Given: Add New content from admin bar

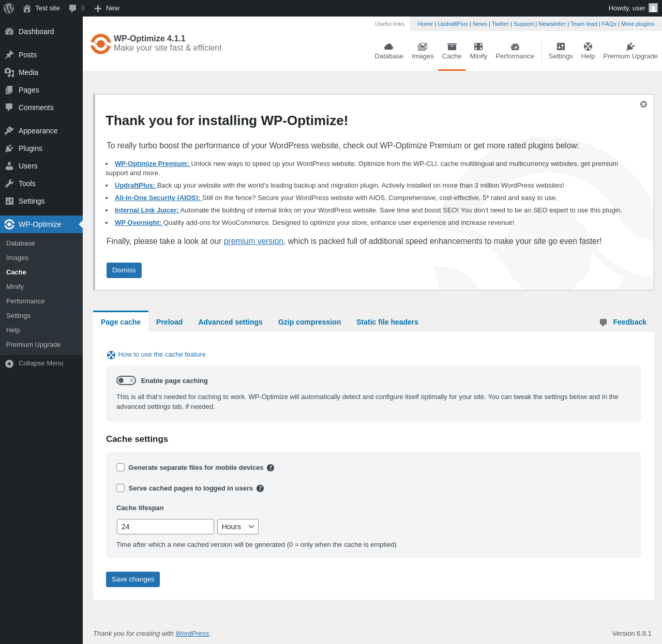Looking at the screenshot, I should coord(107,8).
